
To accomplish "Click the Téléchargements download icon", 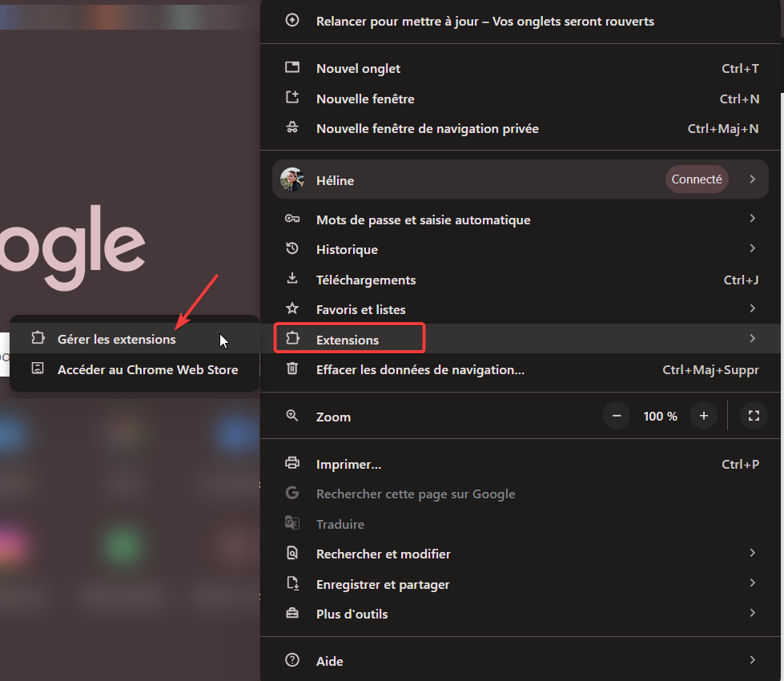I will [x=292, y=278].
